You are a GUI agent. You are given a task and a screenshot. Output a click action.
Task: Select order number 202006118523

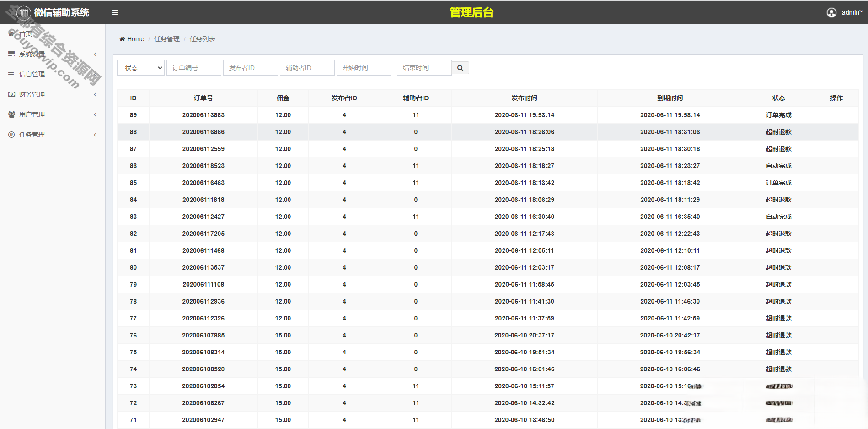tap(204, 166)
